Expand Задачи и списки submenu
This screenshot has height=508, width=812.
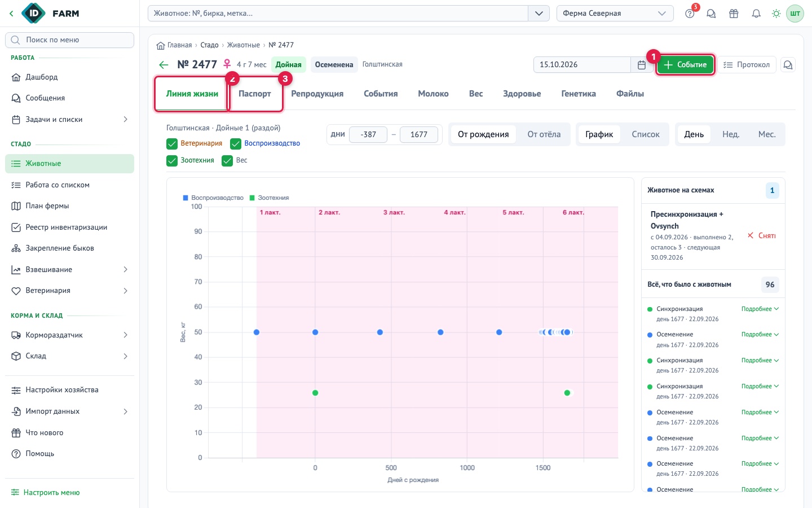(x=125, y=120)
